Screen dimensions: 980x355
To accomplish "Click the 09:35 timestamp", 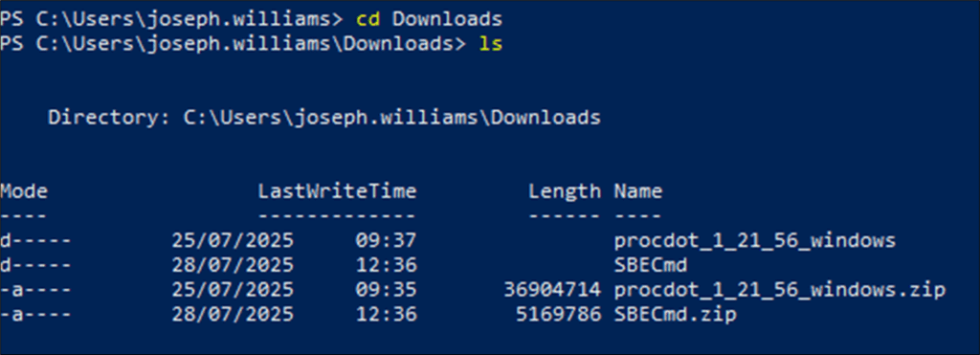I will pyautogui.click(x=386, y=291).
